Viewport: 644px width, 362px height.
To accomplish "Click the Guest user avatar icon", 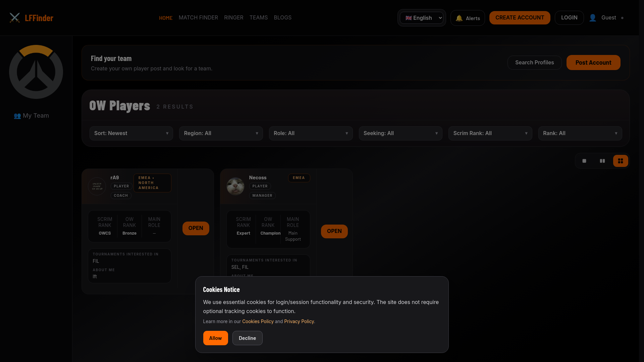I will [593, 18].
